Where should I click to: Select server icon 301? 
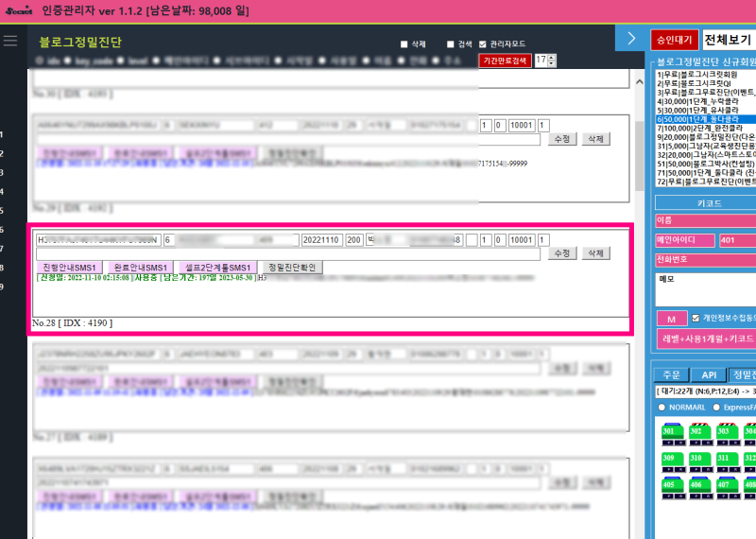coord(673,434)
